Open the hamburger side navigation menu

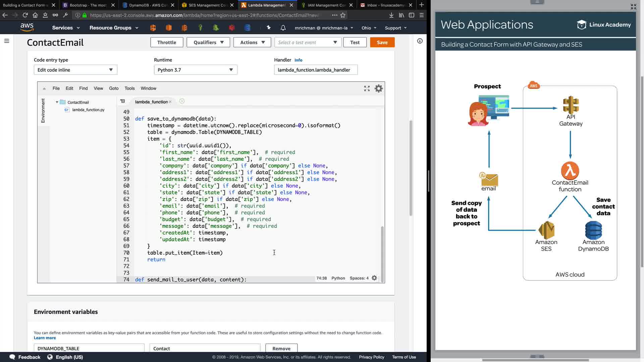tap(7, 41)
